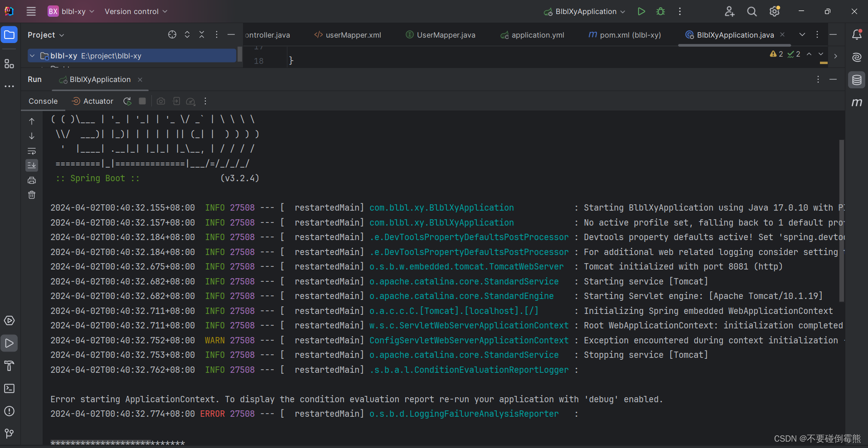Clear the console output with the trash icon
Screen dimensions: 868x448
[x=32, y=195]
